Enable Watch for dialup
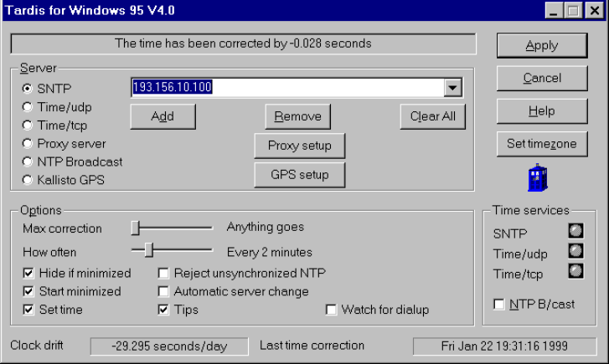The width and height of the screenshot is (609, 364). pos(331,310)
